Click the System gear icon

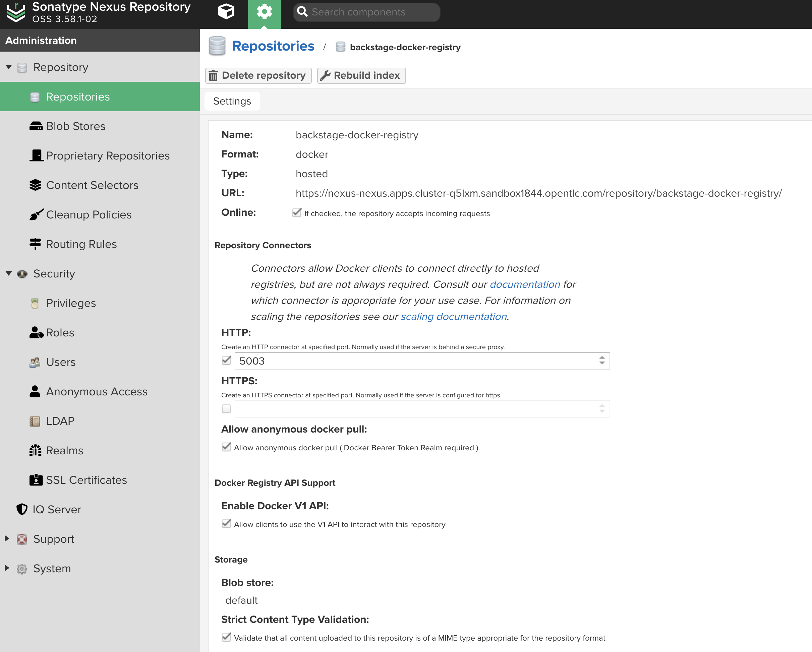pos(22,569)
